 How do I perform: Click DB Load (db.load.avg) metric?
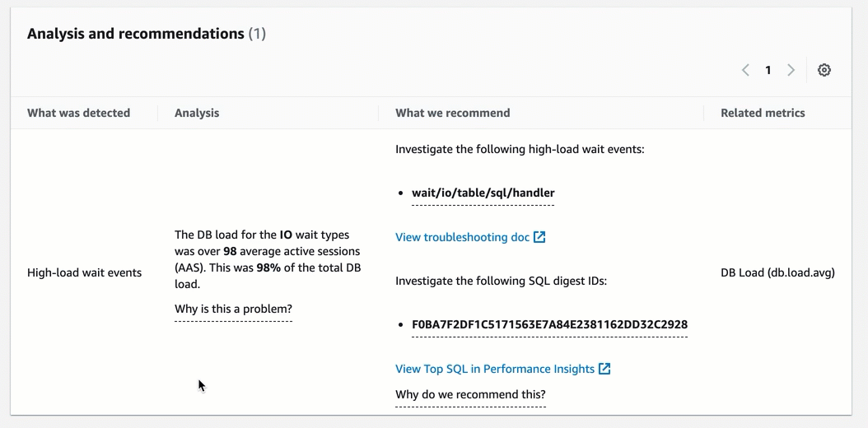(777, 272)
